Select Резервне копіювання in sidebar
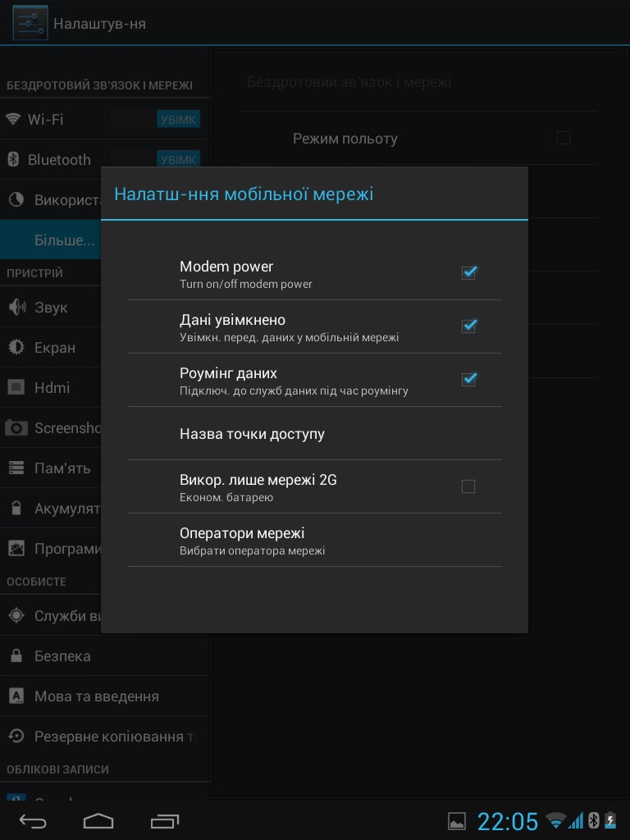This screenshot has height=840, width=630. click(107, 737)
